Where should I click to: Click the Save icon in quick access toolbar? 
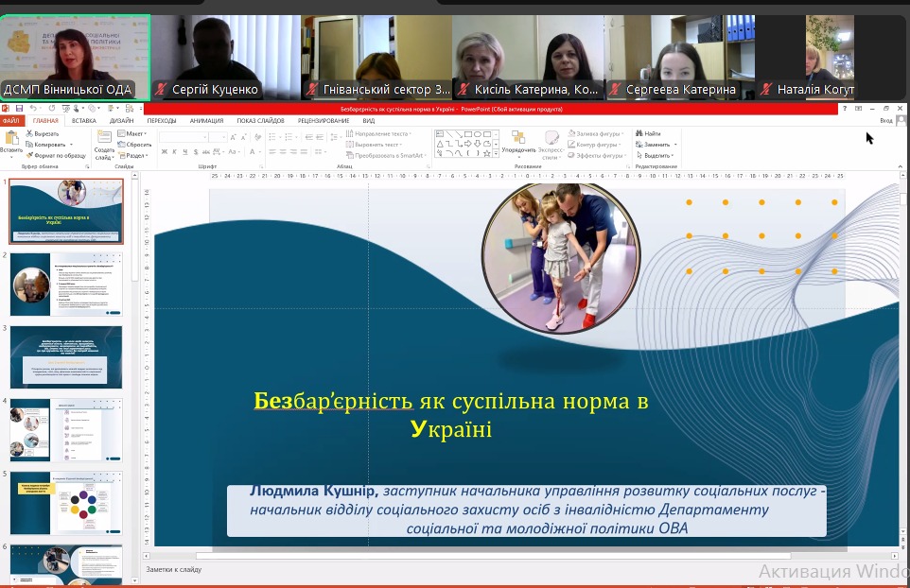click(x=18, y=109)
